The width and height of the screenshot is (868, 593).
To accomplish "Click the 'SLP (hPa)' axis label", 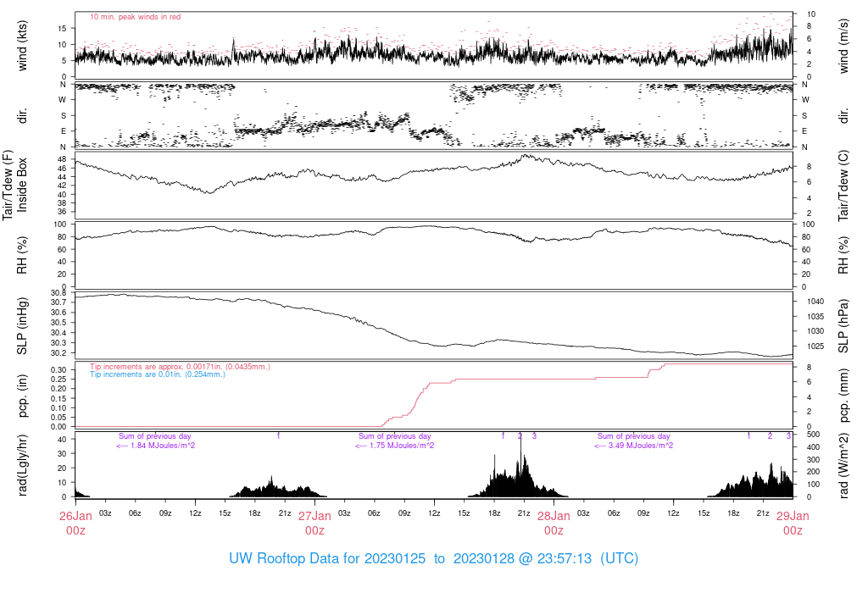I will 843,326.
